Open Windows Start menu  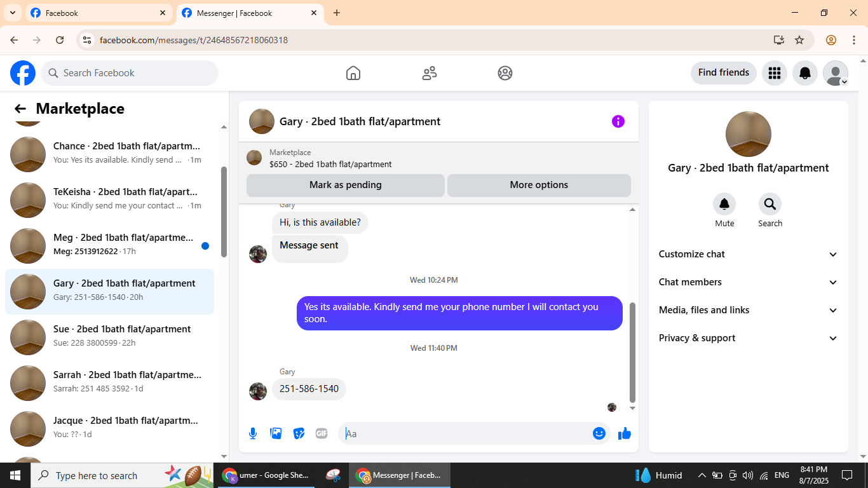point(15,475)
